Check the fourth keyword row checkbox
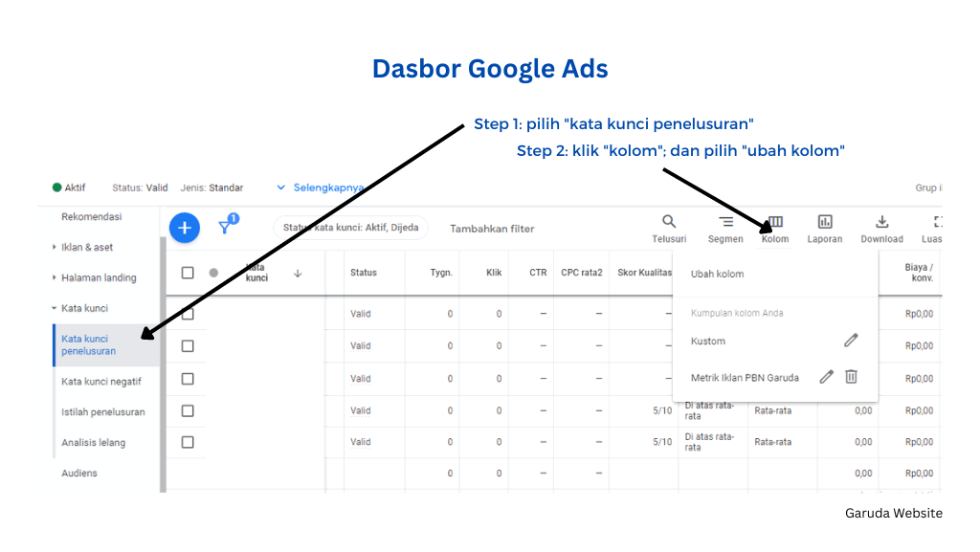 pyautogui.click(x=188, y=410)
